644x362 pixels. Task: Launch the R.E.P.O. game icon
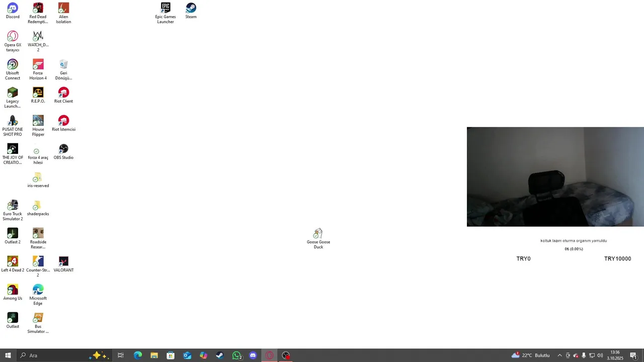[x=38, y=96]
